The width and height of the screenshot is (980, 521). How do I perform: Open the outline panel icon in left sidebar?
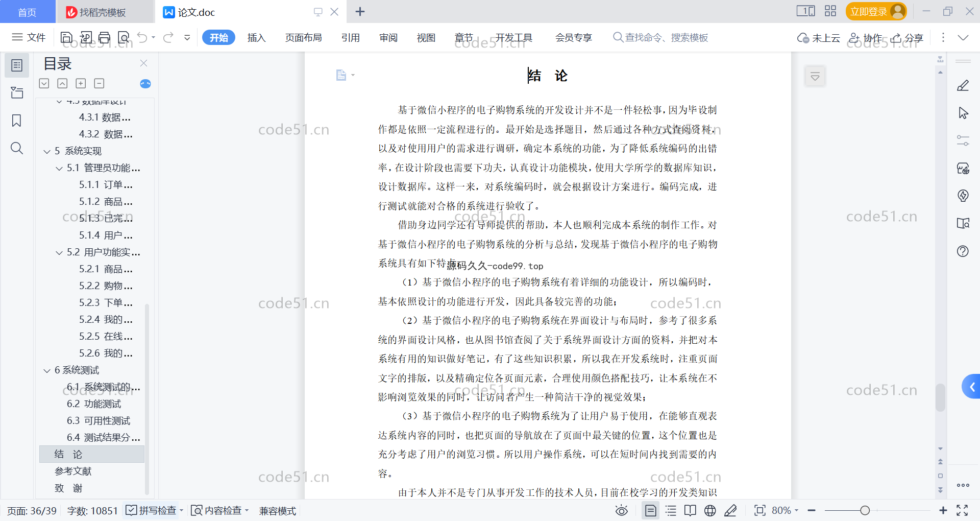tap(17, 65)
